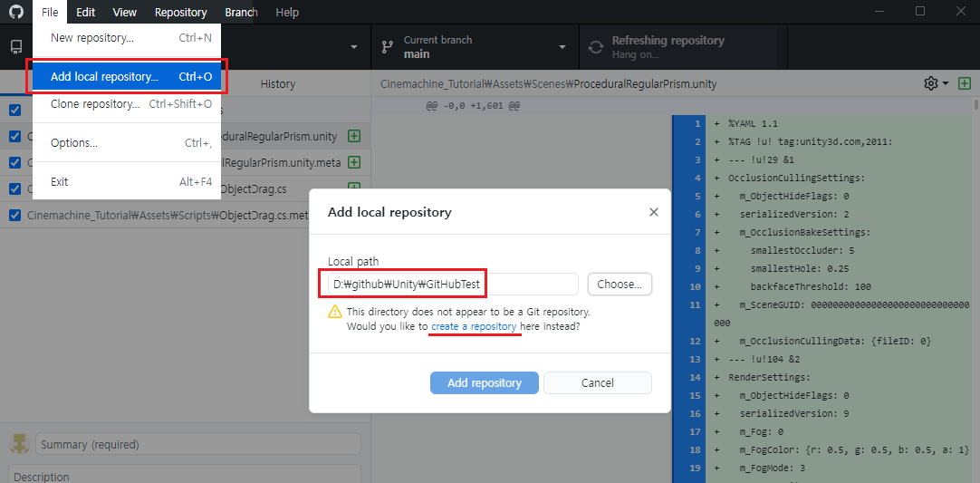Switch to the History tab
Image resolution: width=980 pixels, height=483 pixels.
(x=277, y=84)
